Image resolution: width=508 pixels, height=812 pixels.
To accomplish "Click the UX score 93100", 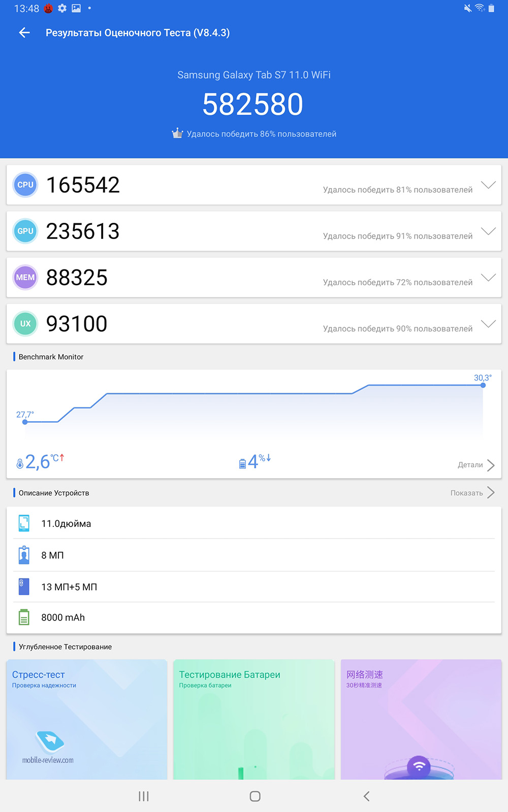I will click(x=77, y=323).
